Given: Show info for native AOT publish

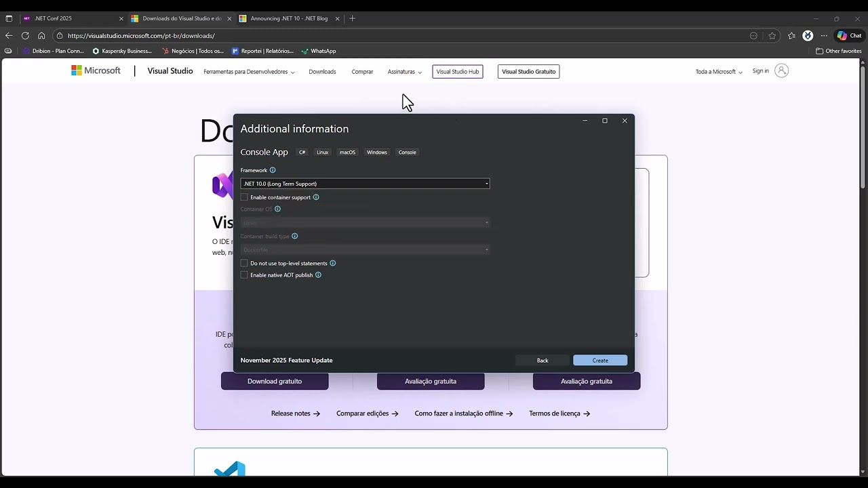Looking at the screenshot, I should coord(318,275).
